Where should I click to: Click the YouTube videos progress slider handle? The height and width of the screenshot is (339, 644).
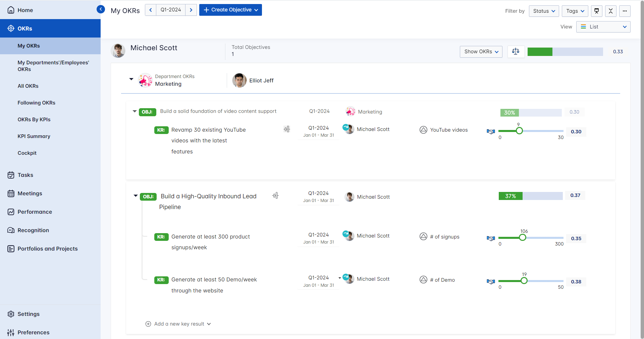519,131
